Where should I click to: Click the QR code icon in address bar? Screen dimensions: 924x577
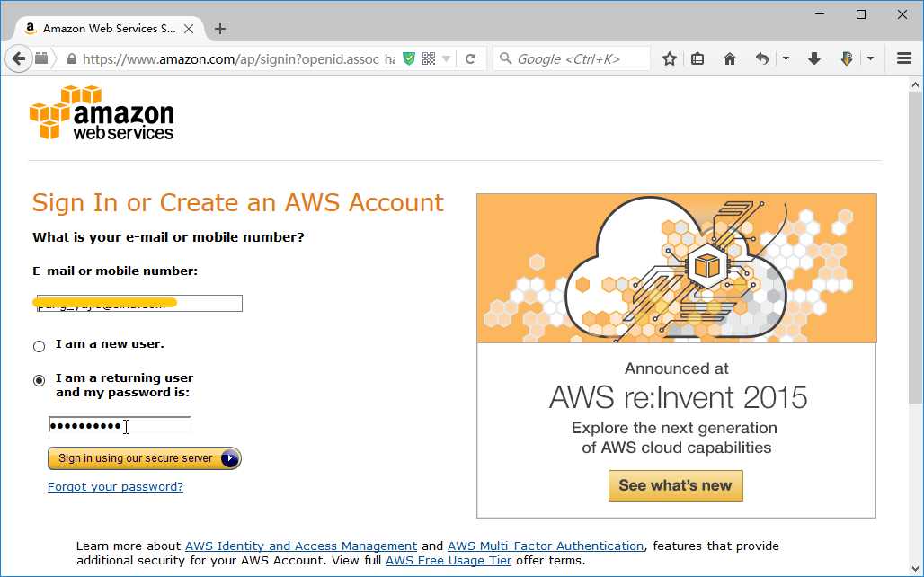429,58
